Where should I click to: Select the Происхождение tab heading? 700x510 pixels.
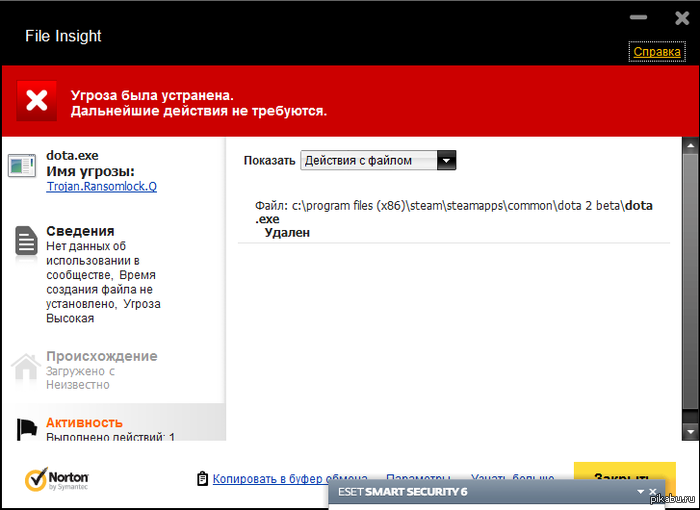coord(102,356)
